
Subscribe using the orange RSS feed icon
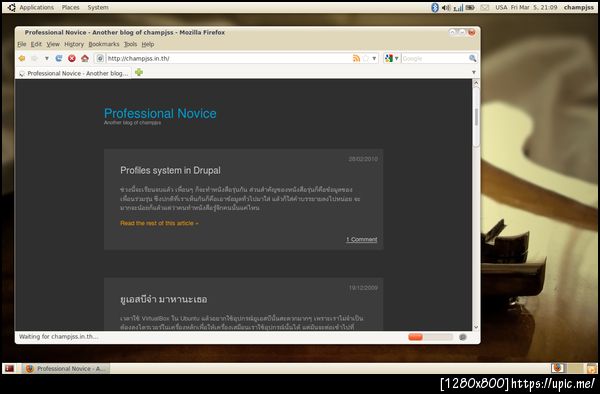tap(356, 58)
